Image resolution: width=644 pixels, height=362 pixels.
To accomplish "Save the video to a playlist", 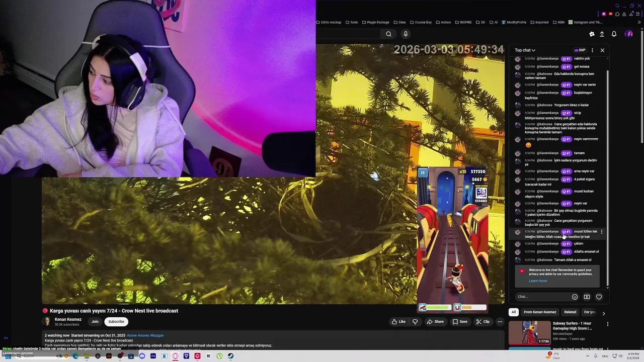I will coord(460,321).
